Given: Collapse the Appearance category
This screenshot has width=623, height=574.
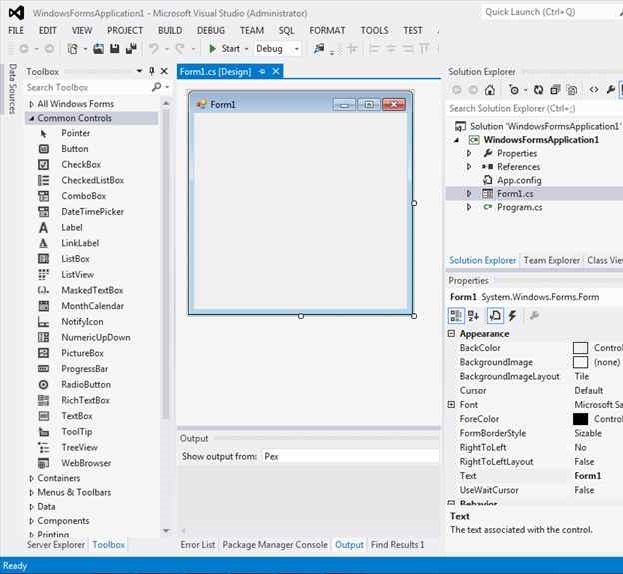Looking at the screenshot, I should click(x=451, y=334).
